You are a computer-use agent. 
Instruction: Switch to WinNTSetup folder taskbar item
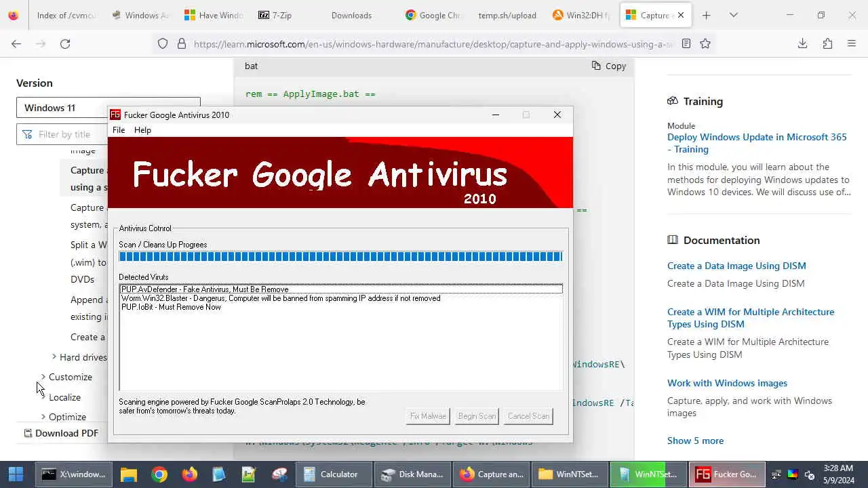pos(570,474)
